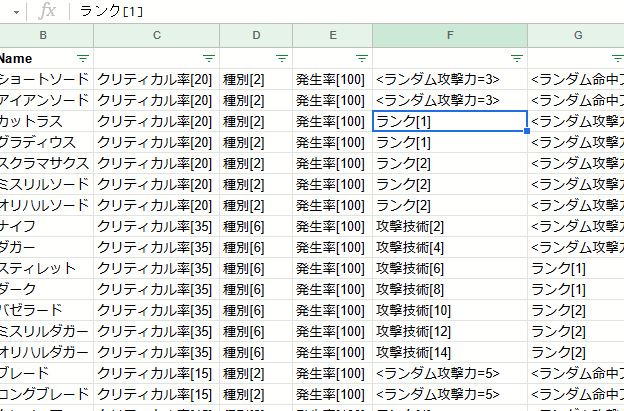
Task: Open the filter icon in column D
Action: pyautogui.click(x=282, y=58)
